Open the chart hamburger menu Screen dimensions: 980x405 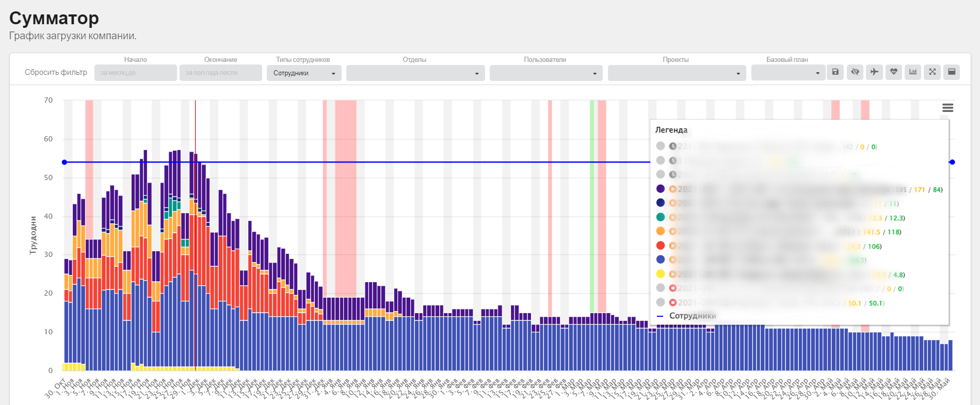point(947,108)
